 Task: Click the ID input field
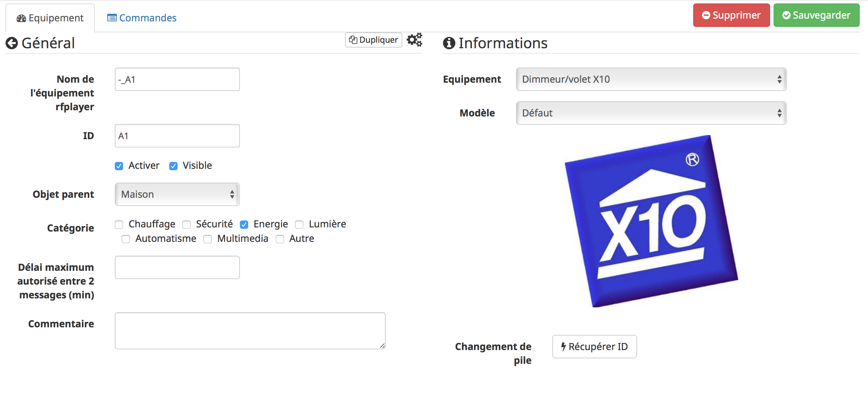tap(177, 136)
